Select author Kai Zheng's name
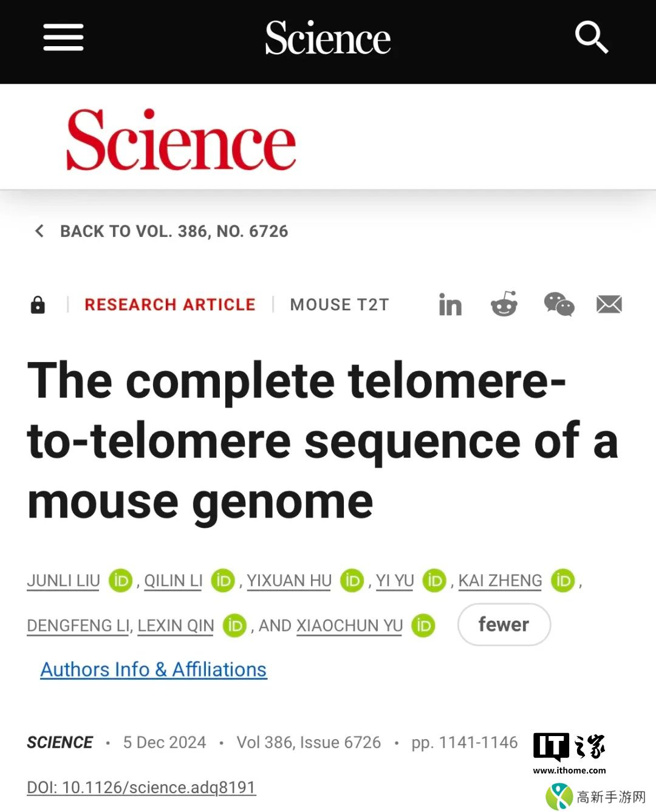 (500, 581)
